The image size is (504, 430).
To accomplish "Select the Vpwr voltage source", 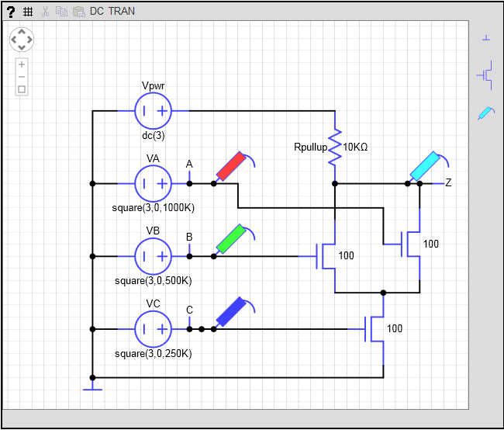I will click(154, 111).
